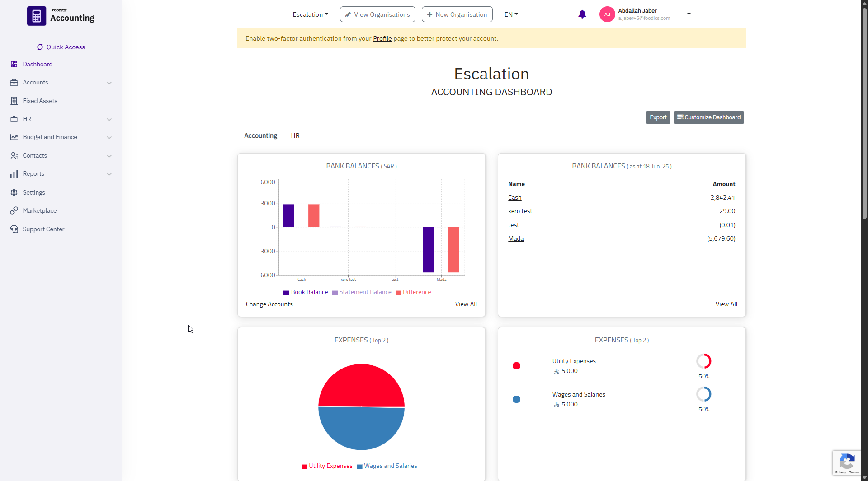
Task: Click the Settings gear icon in sidebar
Action: 14,192
